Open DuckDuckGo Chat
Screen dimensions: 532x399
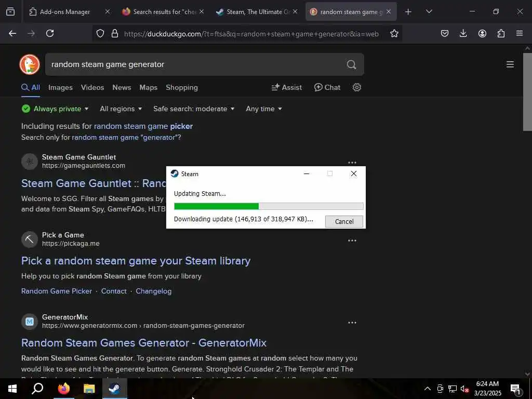click(327, 87)
